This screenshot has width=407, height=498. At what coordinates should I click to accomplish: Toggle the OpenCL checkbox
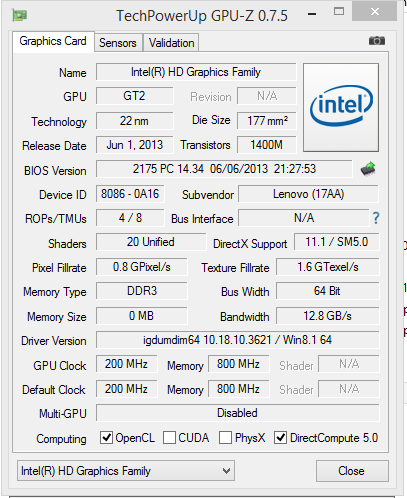106,437
